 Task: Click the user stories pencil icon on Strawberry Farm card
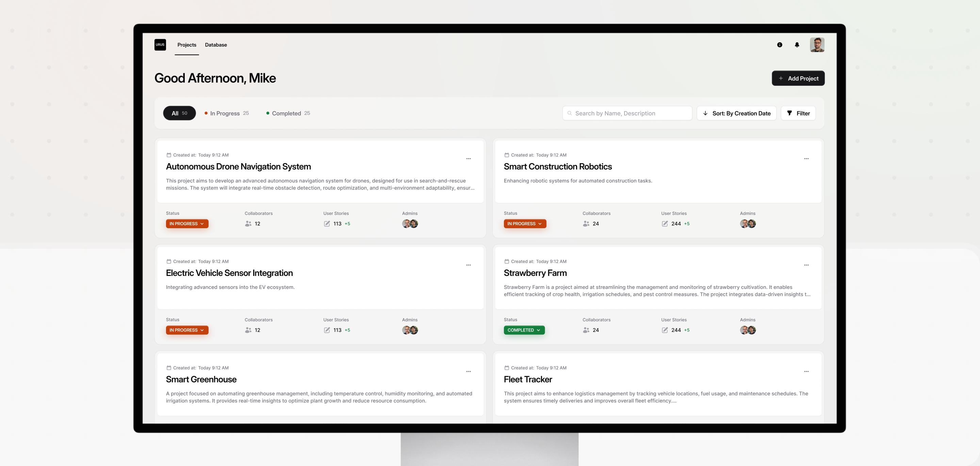pyautogui.click(x=665, y=330)
